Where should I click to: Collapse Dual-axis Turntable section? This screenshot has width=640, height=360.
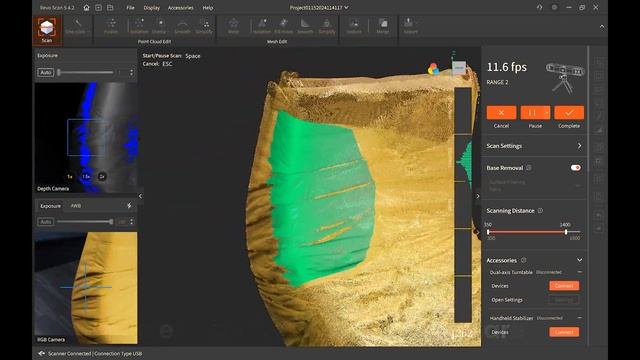(x=580, y=272)
